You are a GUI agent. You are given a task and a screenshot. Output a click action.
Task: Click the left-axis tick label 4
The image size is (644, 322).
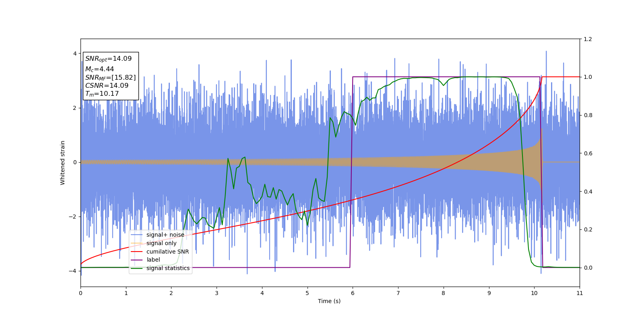(75, 54)
